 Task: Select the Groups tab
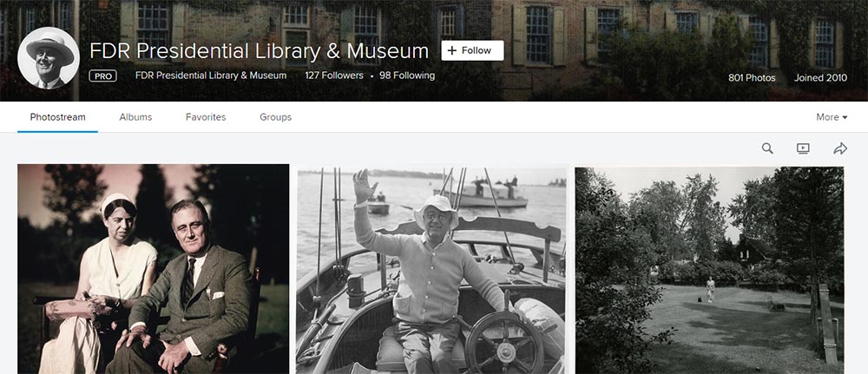click(275, 117)
